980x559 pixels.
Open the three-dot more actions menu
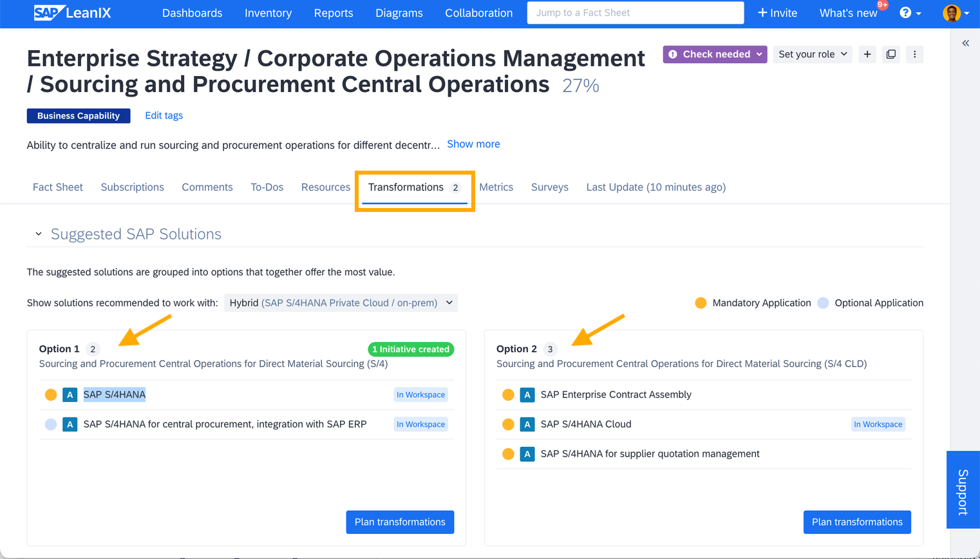914,54
